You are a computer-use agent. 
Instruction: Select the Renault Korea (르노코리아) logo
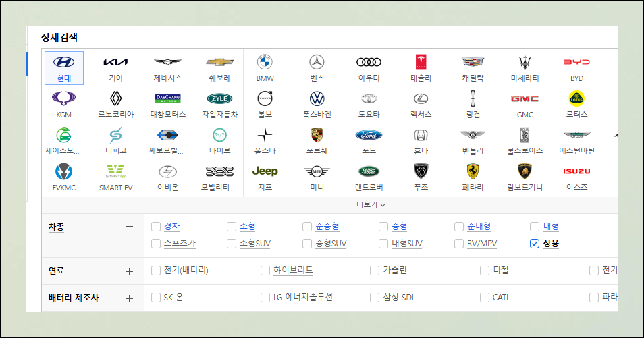(x=115, y=98)
